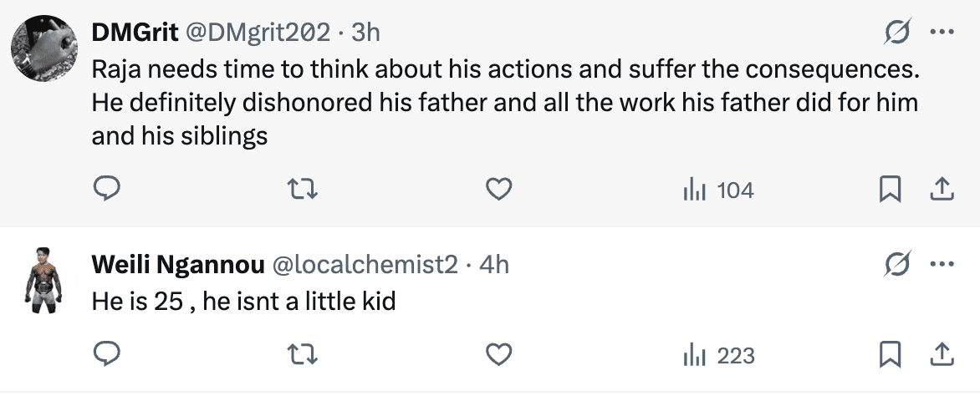Repost Weili Ngannou's tweet

(303, 355)
